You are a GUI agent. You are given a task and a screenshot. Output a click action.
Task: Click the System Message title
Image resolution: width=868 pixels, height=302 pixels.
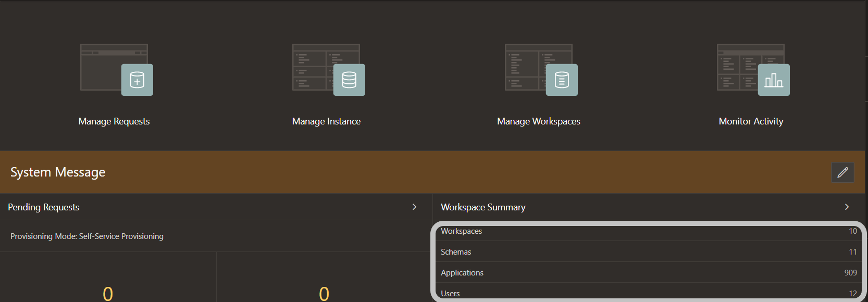(x=58, y=172)
